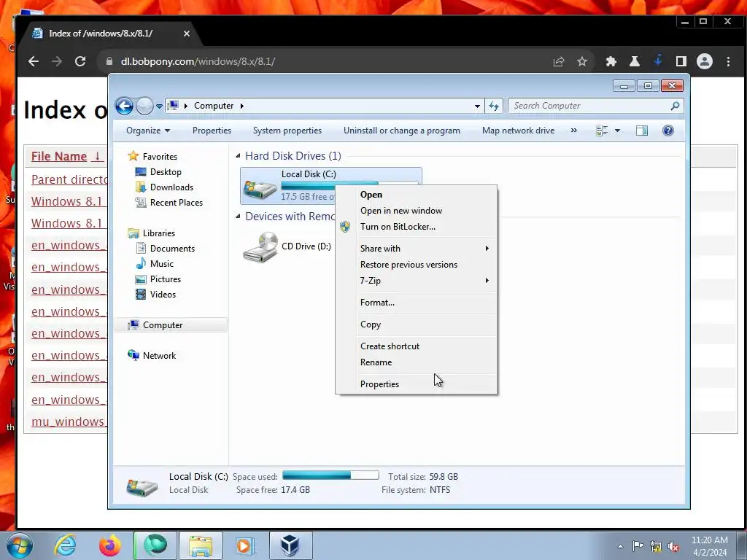
Task: Open the recent pages dropdown beside the Explorer forward arrow
Action: click(x=159, y=106)
